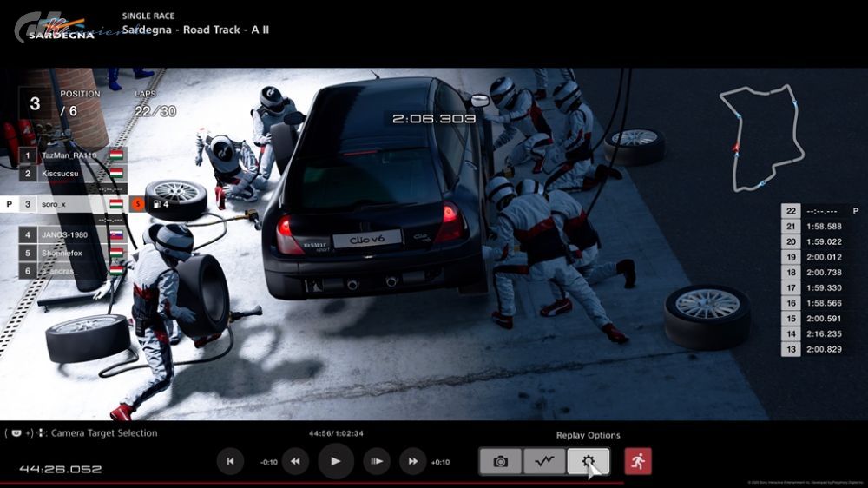Rewind the replay ten seconds
This screenshot has width=868, height=488.
tap(295, 461)
